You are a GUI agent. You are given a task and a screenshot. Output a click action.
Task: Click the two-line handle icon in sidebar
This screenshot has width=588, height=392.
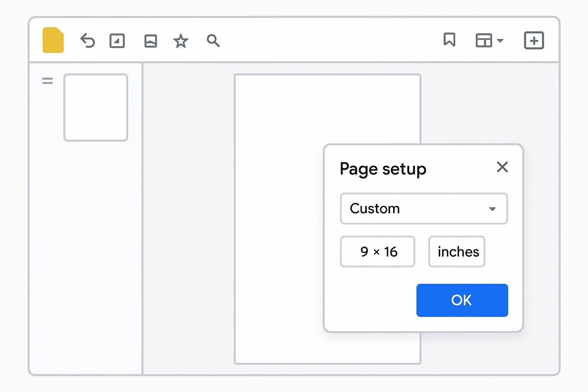(47, 81)
